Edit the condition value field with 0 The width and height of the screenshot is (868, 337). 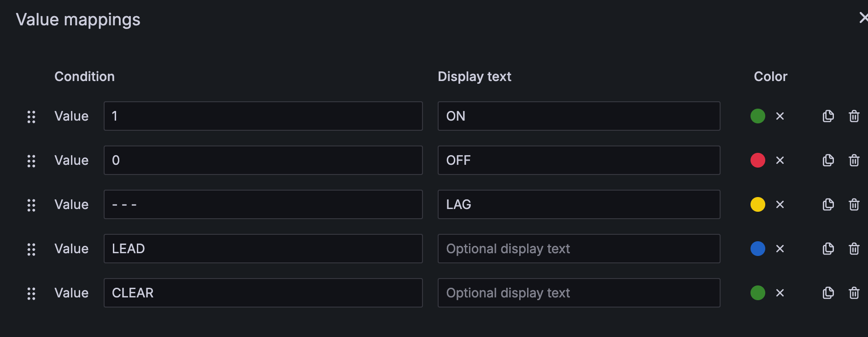pos(263,160)
